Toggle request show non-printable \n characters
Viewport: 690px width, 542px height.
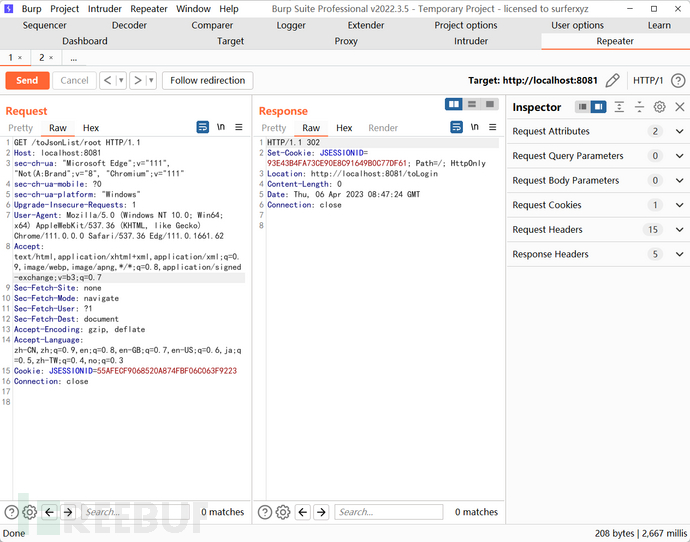(x=221, y=127)
